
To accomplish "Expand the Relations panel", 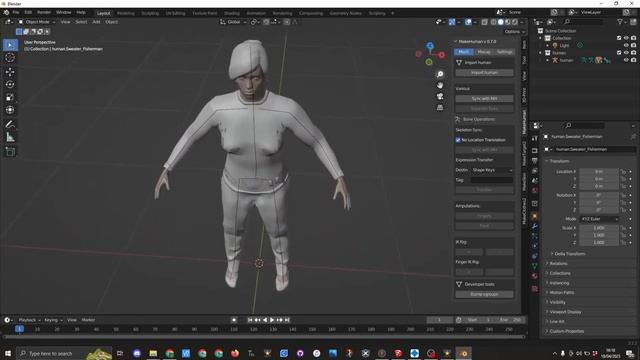I will click(x=558, y=264).
